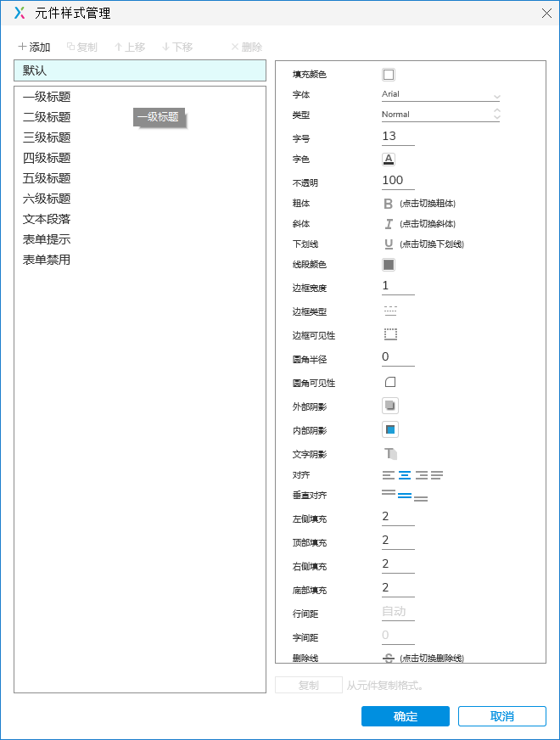Click the 底部填充 bottom padding field
Screen dimensions: 560x740
coord(398,588)
